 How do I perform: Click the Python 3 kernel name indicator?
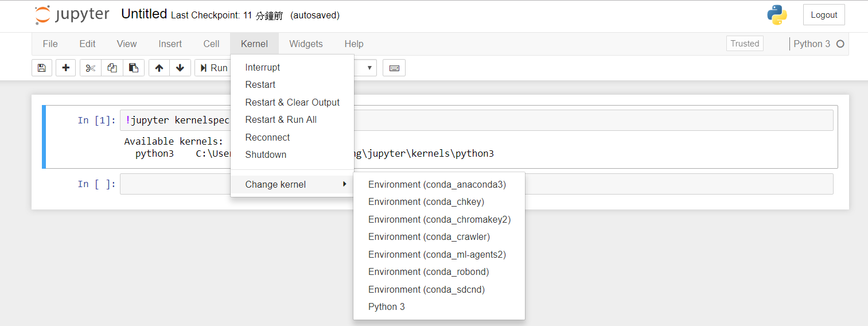coord(812,44)
